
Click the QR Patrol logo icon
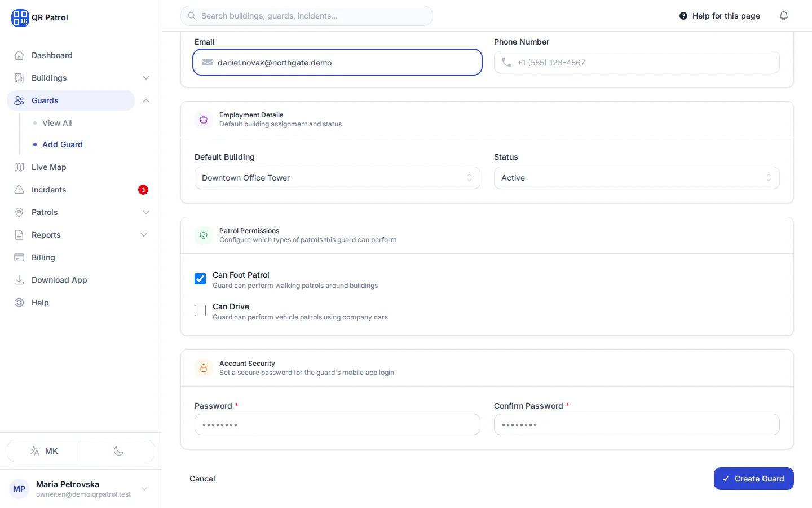(x=20, y=17)
